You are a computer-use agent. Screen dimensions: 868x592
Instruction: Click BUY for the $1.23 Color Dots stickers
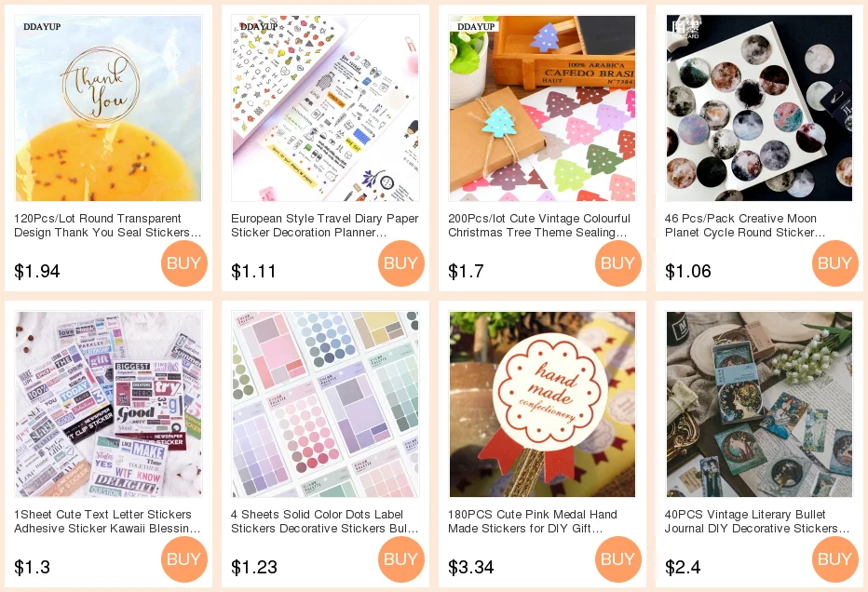point(401,559)
